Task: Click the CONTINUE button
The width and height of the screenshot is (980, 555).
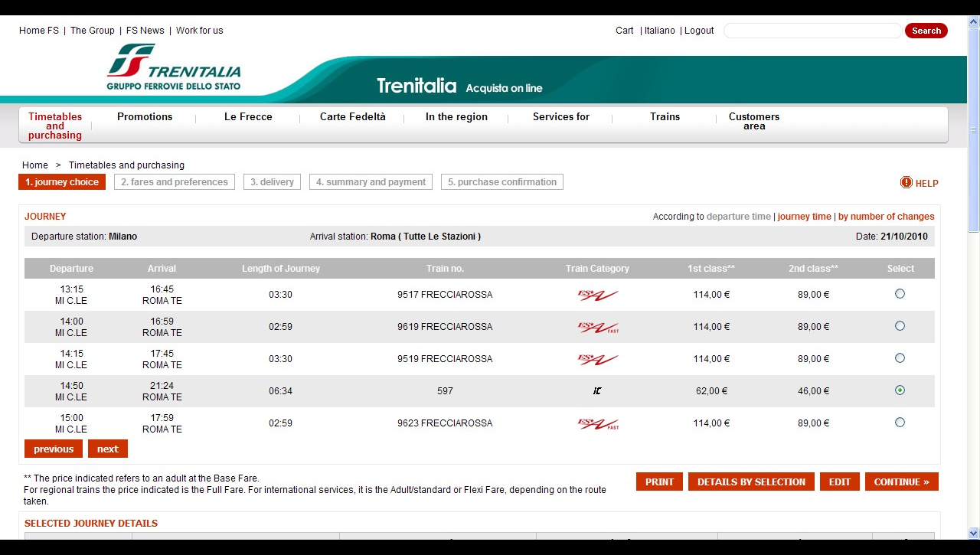Action: [x=902, y=482]
